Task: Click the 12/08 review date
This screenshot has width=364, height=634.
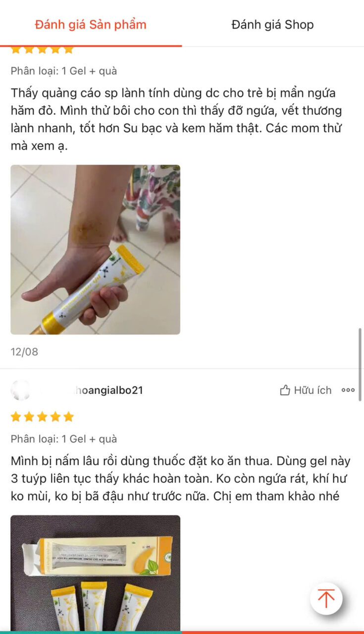Action: click(24, 352)
